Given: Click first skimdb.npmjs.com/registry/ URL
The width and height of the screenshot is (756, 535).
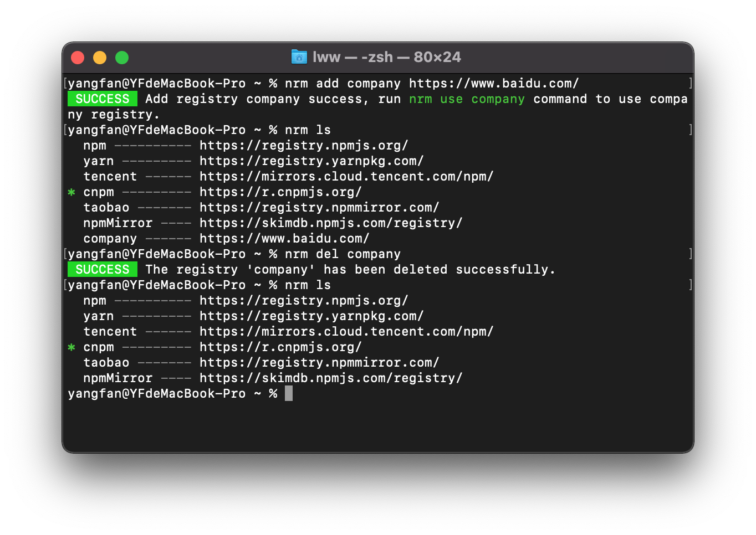Looking at the screenshot, I should [x=331, y=223].
